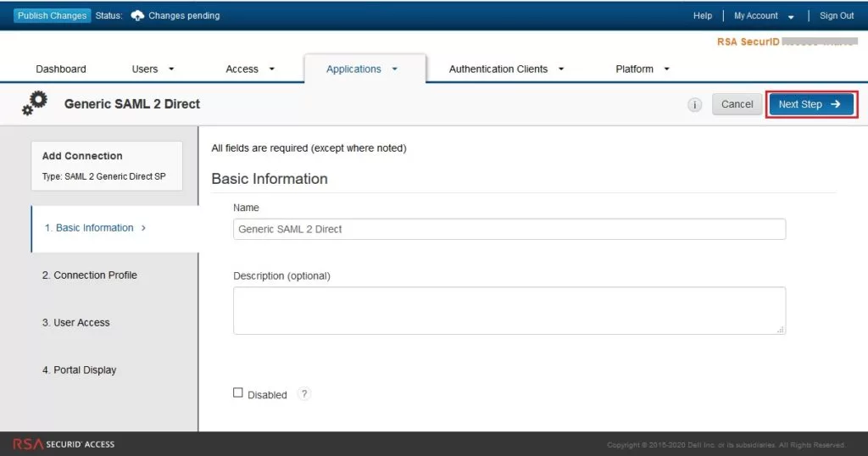Click the chevron beside Basic Information step
This screenshot has width=868, height=456.
tap(143, 228)
